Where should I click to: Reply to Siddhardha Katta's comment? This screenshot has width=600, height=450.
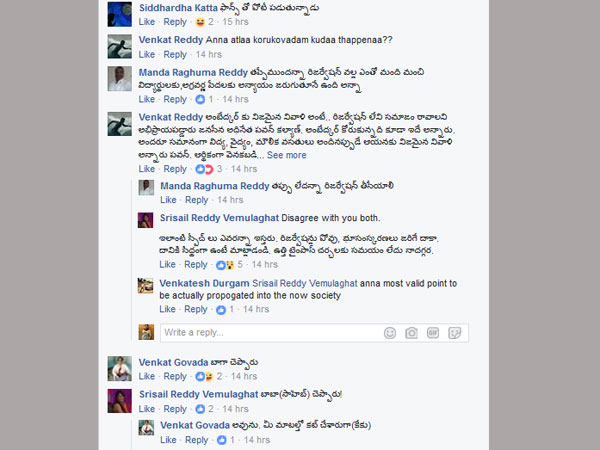(x=175, y=22)
